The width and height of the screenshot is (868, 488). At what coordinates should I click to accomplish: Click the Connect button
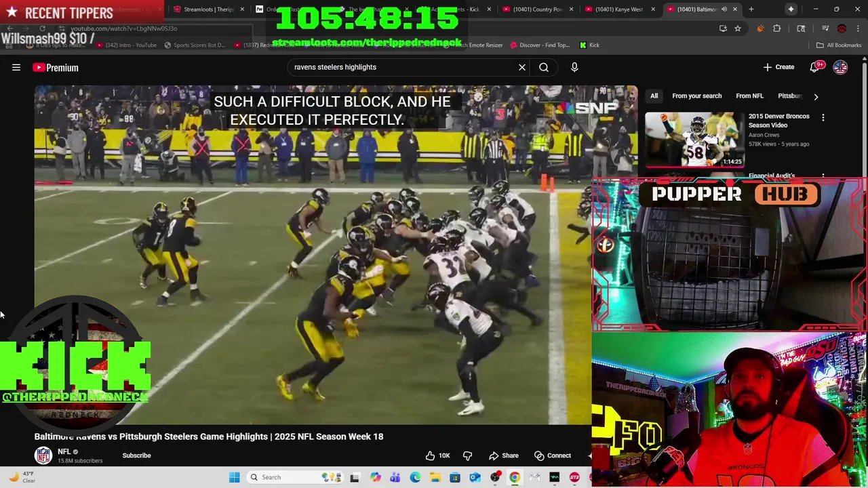[x=553, y=455]
